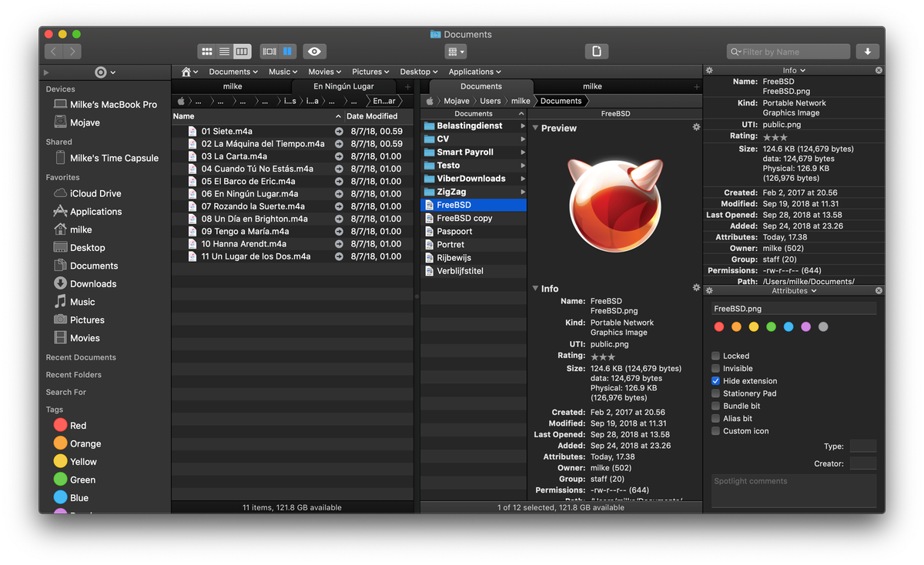924x565 pixels.
Task: Switch to the right pane Documents tab
Action: coord(481,86)
